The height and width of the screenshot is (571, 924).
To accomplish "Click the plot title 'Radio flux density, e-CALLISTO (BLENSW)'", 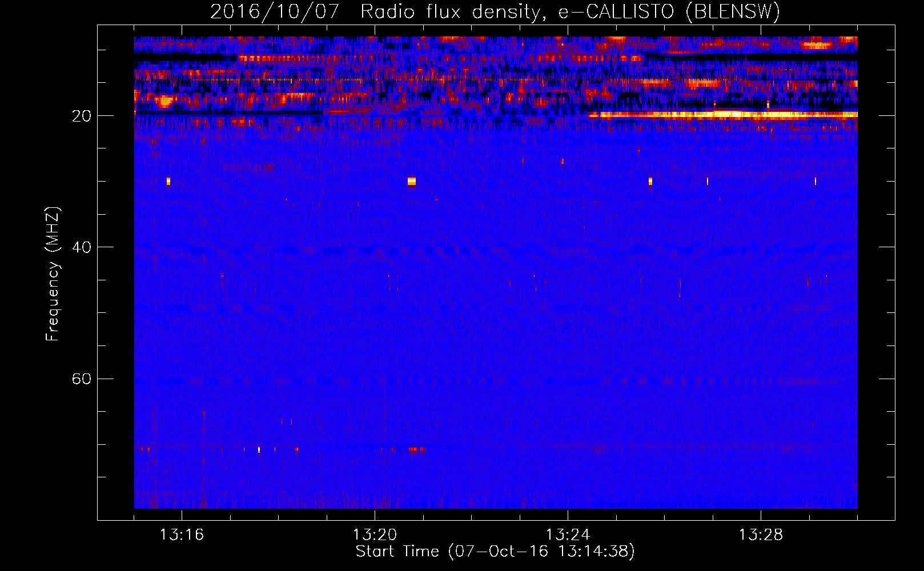I will coord(570,12).
